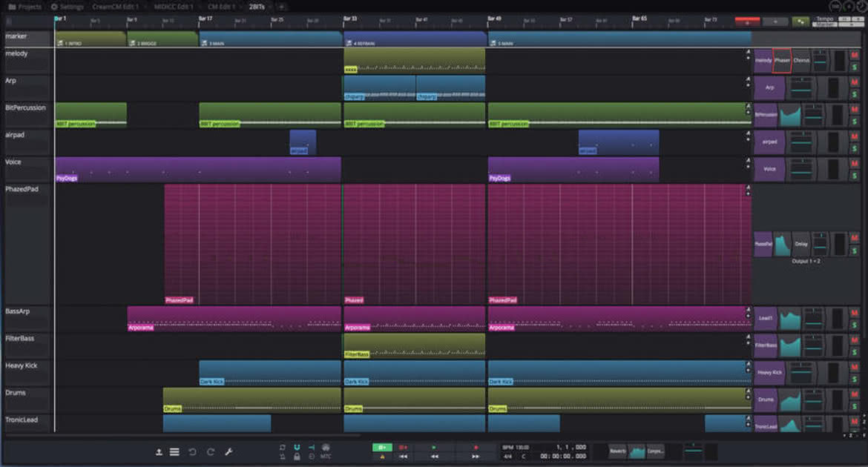Mute the airpad track

click(x=854, y=136)
